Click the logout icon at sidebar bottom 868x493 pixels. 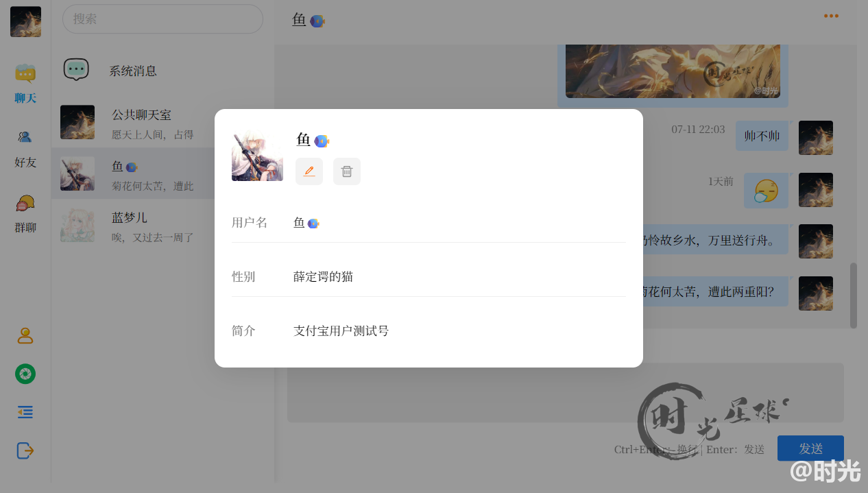point(25,450)
